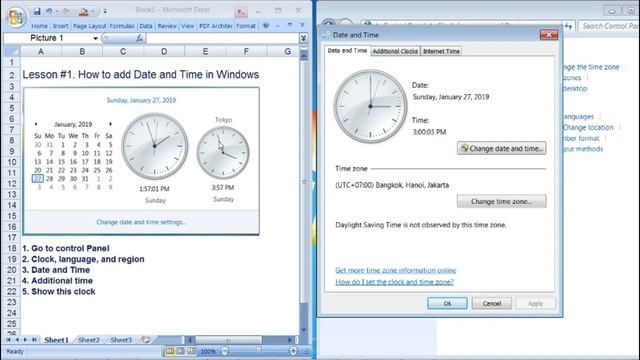Click the Insert Worksheet icon after Sheet3
Screen dimensions: 640x360
(x=146, y=340)
